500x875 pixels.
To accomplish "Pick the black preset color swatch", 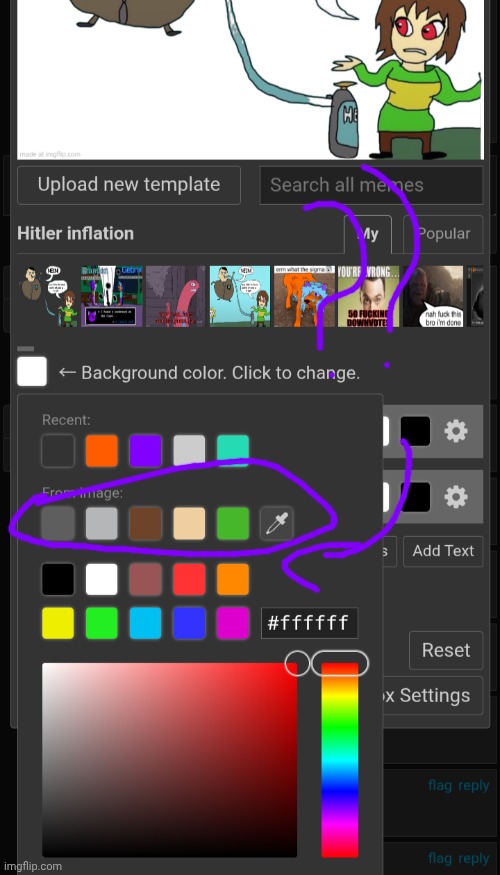I will (x=58, y=579).
